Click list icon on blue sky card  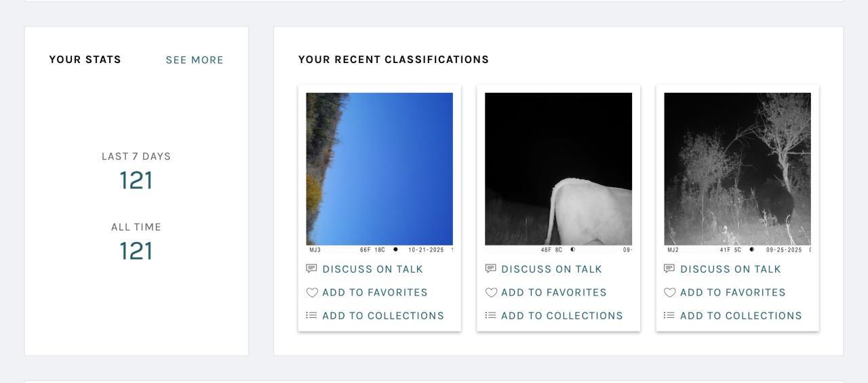(312, 316)
